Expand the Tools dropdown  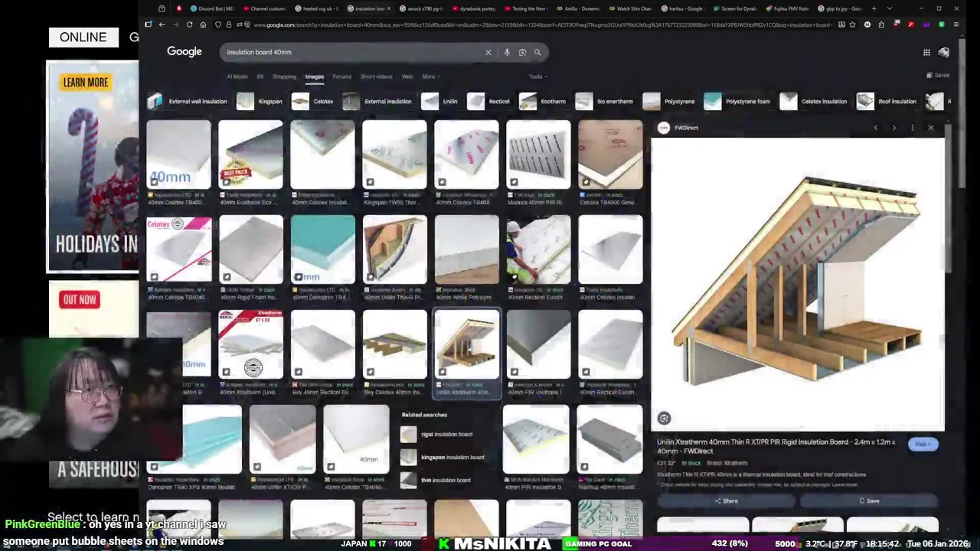[x=537, y=77]
